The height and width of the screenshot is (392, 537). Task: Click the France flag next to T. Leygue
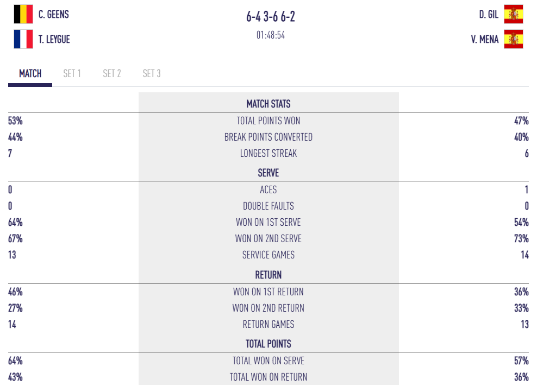point(23,39)
